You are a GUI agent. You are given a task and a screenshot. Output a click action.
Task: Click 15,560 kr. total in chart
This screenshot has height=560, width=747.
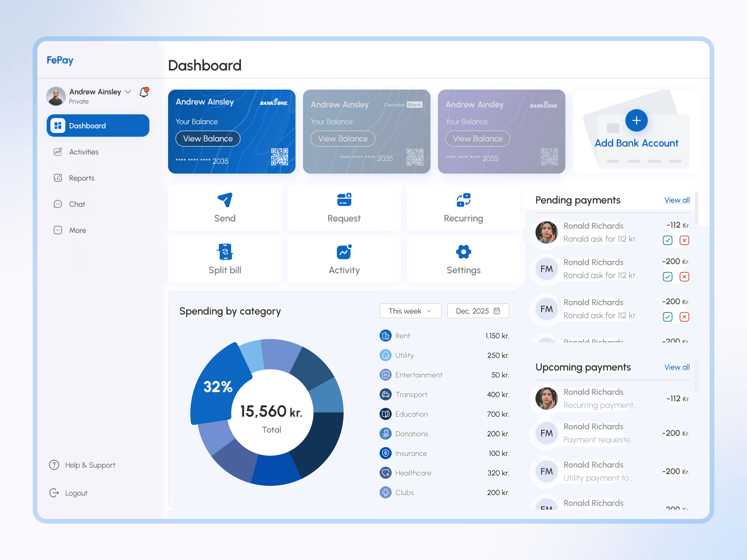[x=271, y=411]
